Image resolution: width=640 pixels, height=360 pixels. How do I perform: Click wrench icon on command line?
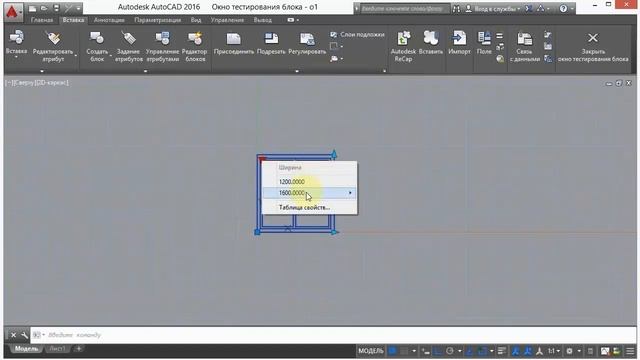click(x=24, y=335)
